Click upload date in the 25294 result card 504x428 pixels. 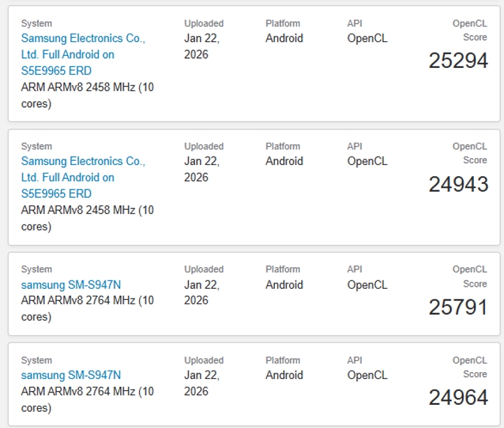coord(201,46)
